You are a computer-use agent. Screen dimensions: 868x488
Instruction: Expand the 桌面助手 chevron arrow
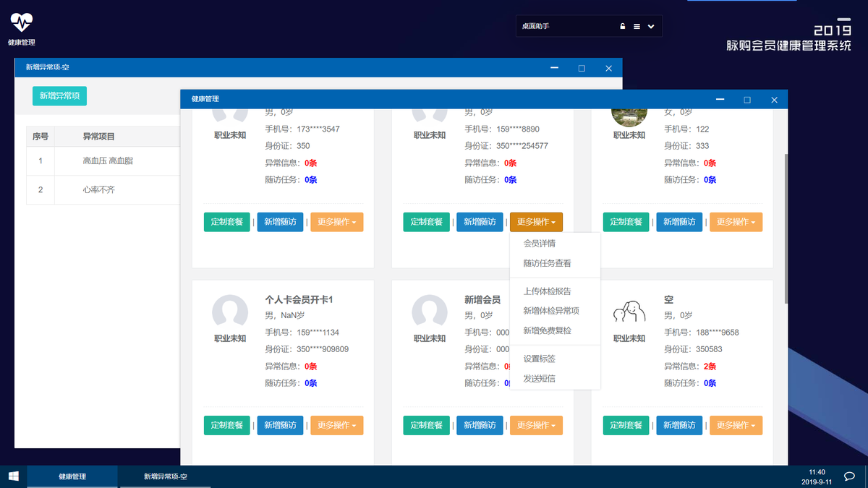pyautogui.click(x=651, y=26)
